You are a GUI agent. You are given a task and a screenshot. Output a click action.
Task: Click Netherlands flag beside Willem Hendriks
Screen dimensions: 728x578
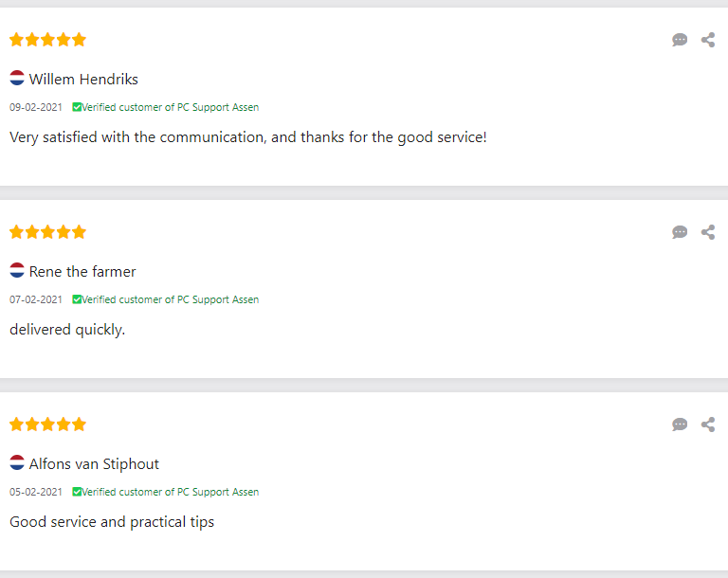pyautogui.click(x=17, y=79)
